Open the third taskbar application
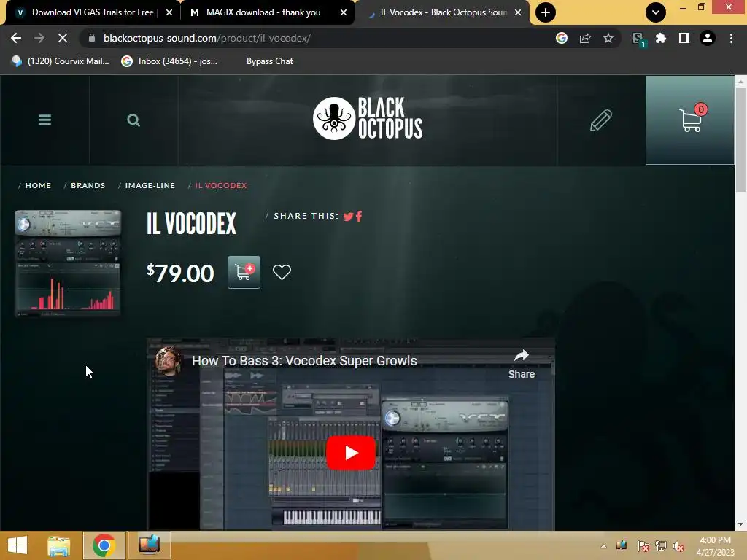 point(149,545)
